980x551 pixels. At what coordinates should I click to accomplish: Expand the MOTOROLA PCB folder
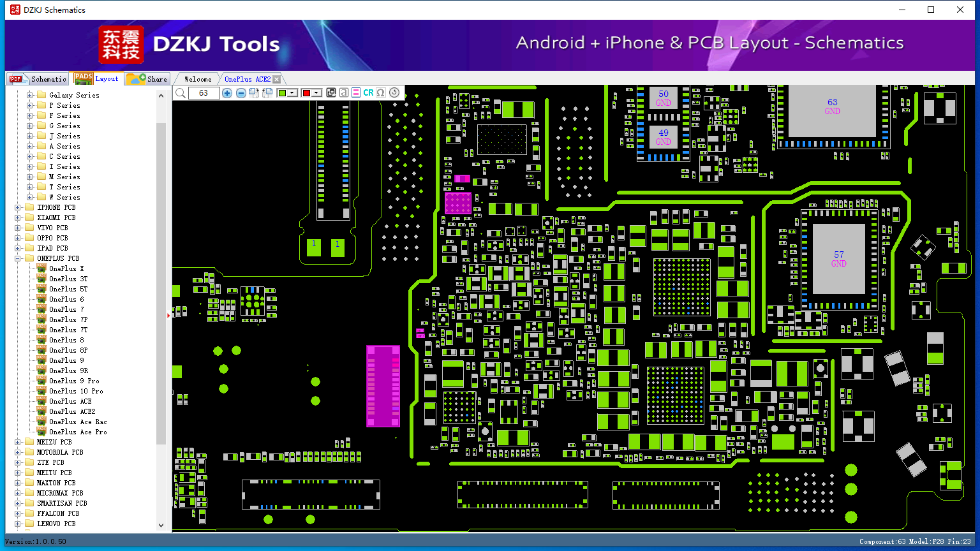(x=18, y=452)
